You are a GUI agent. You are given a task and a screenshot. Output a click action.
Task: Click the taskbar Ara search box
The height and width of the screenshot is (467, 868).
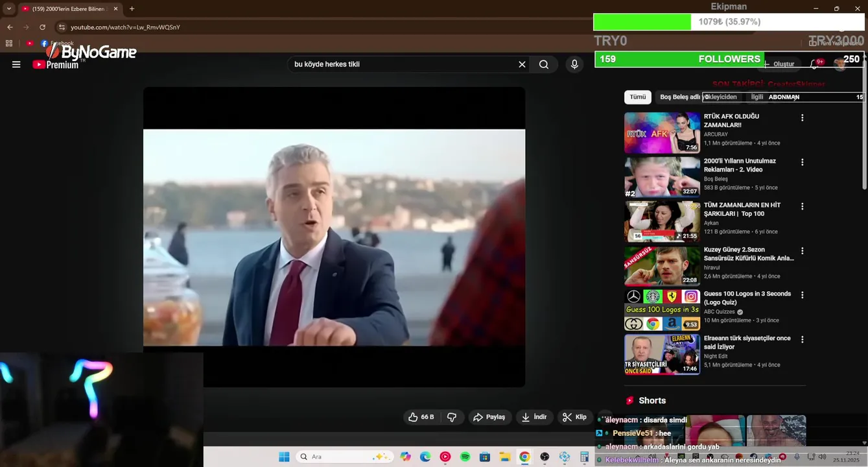point(345,457)
